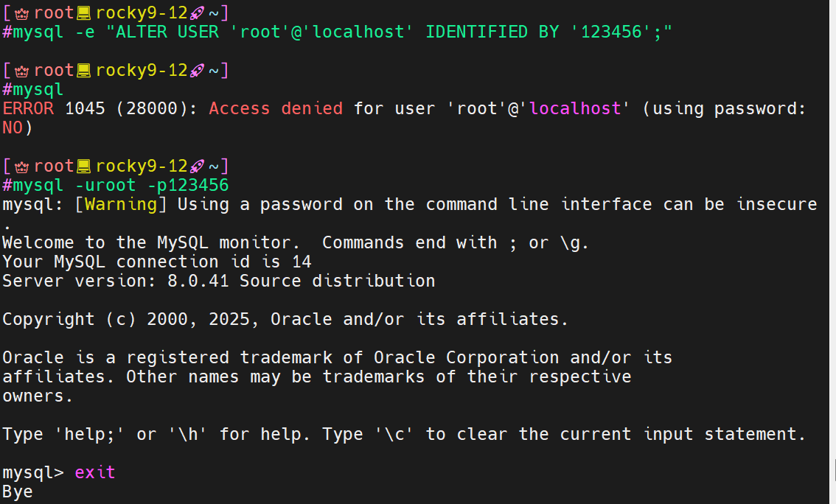Click the red NO) on the wrapped error line

(x=18, y=128)
